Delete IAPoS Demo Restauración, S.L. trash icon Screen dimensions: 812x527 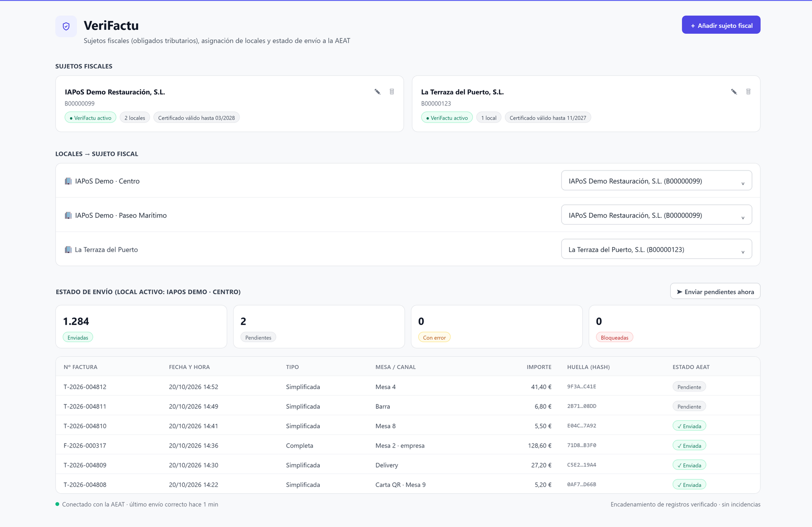click(x=392, y=92)
